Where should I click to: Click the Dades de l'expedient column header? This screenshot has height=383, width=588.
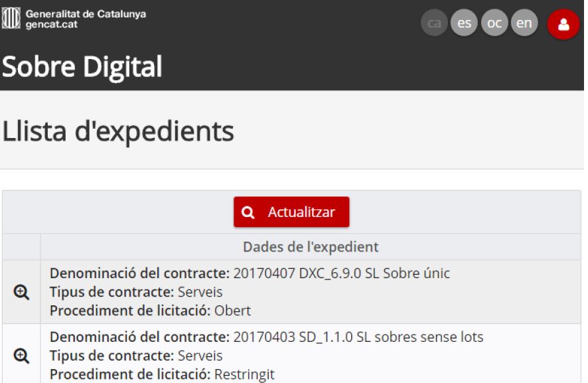pyautogui.click(x=310, y=247)
